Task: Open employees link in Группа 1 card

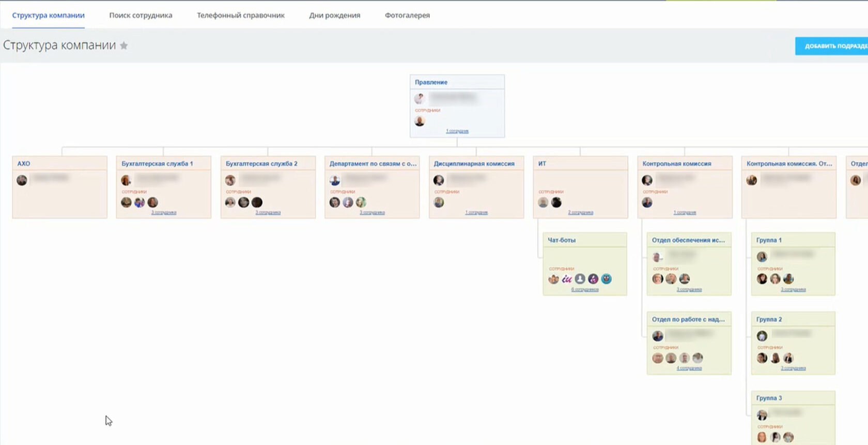Action: coord(793,289)
